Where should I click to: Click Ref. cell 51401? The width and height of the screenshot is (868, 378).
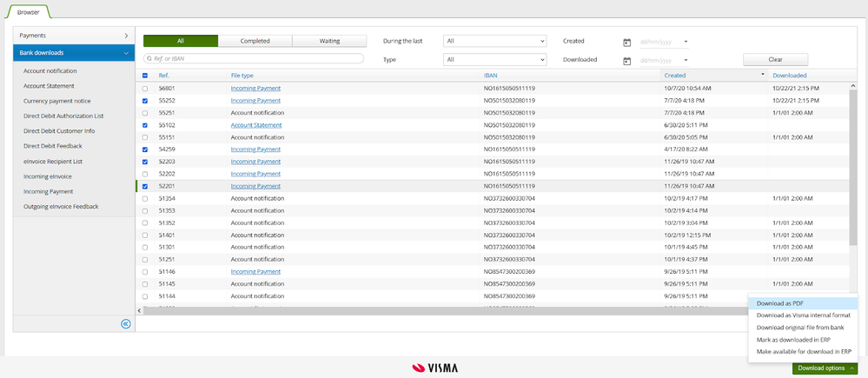pyautogui.click(x=167, y=235)
